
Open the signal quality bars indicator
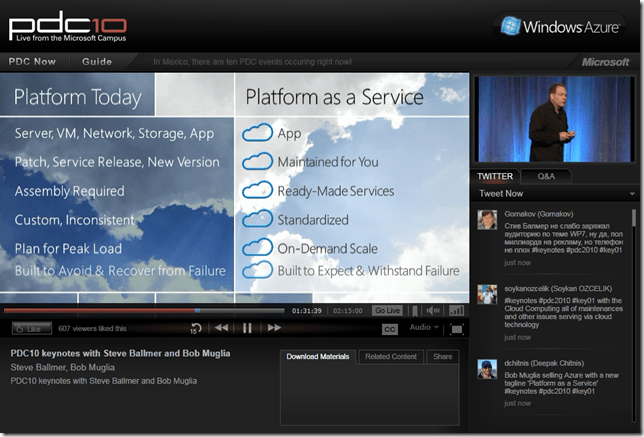(456, 310)
